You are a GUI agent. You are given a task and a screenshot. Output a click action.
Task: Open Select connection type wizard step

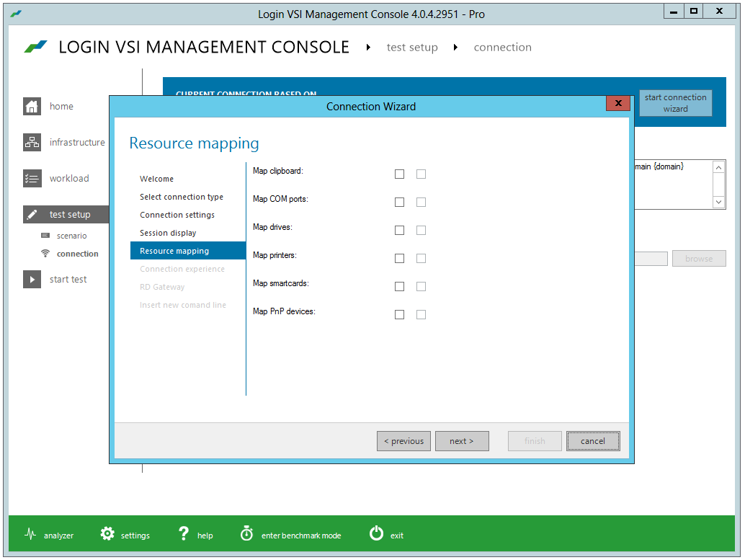[x=182, y=197]
